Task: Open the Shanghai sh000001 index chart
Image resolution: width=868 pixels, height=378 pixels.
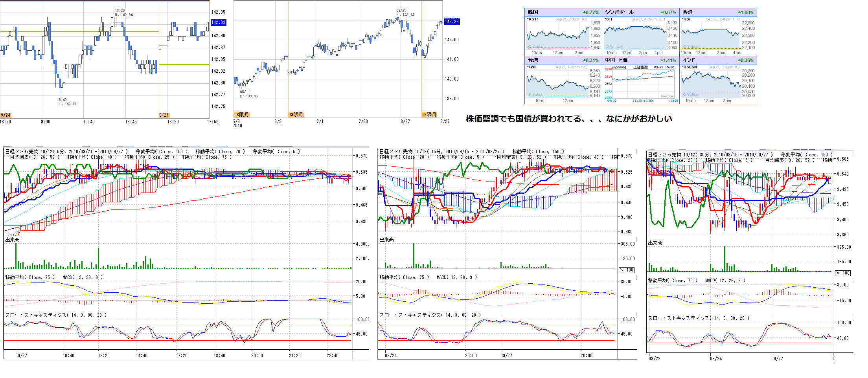Action: [x=643, y=84]
